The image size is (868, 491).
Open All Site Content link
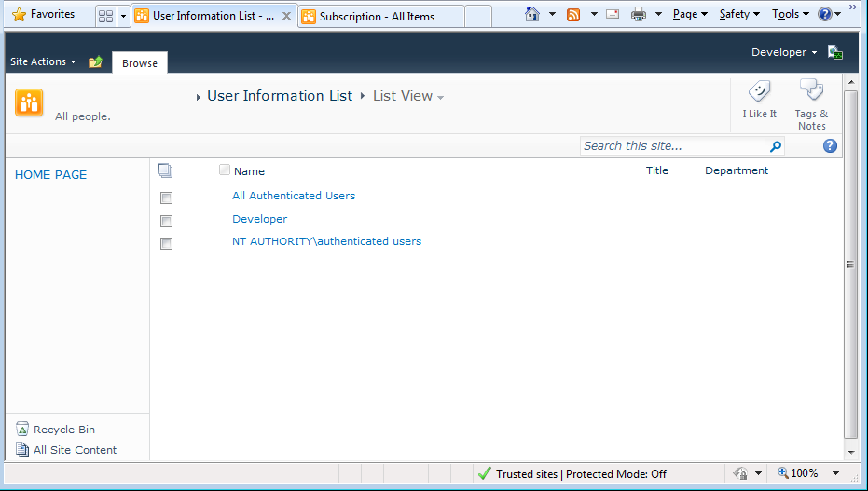click(x=76, y=450)
